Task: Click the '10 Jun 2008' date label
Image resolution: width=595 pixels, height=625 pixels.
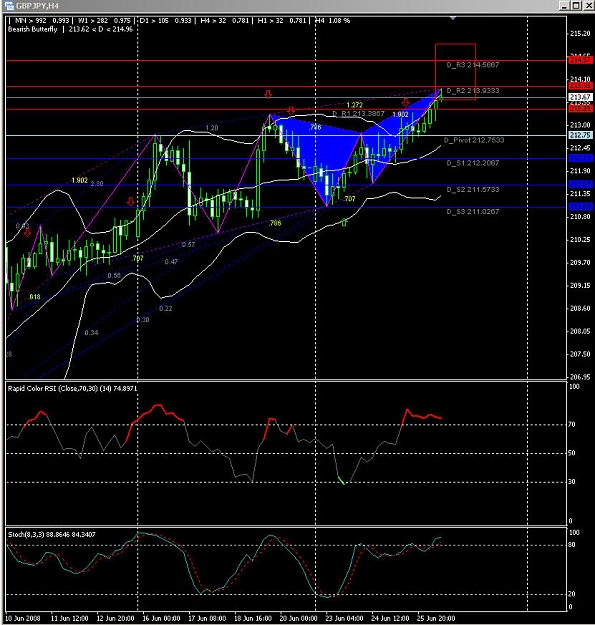Action: click(23, 619)
